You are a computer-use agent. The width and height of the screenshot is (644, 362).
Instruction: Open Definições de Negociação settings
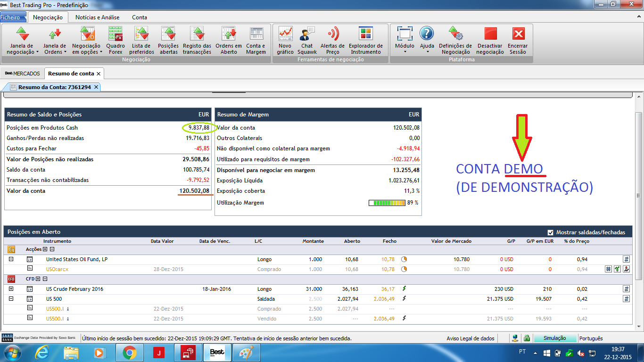(455, 41)
